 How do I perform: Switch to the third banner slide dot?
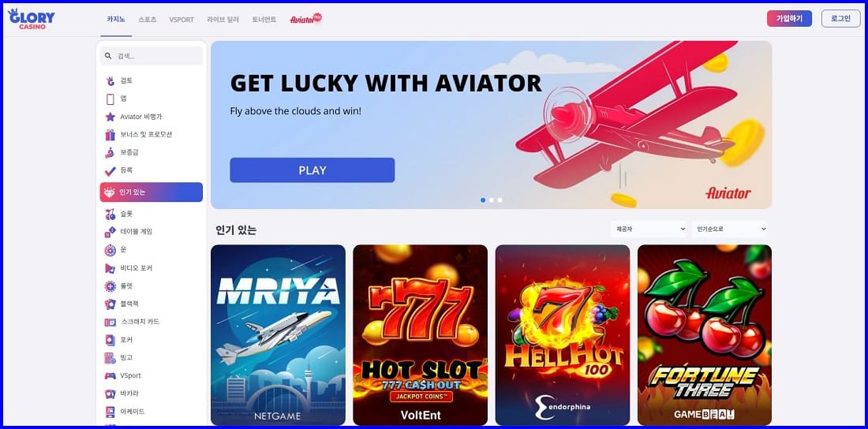coord(499,200)
